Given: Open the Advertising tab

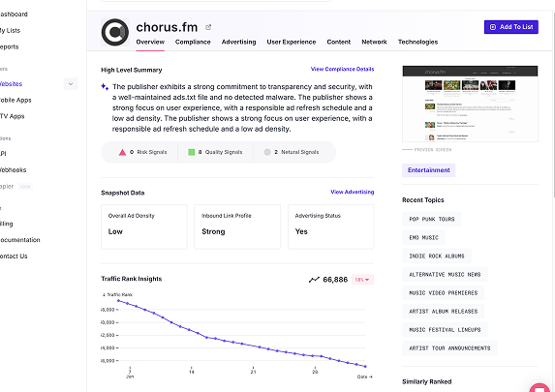Looking at the screenshot, I should 238,42.
